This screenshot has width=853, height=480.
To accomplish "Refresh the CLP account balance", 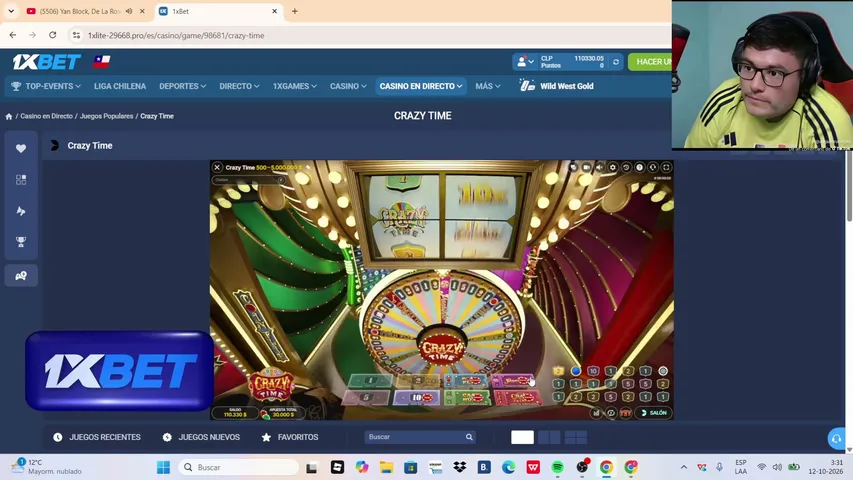I will tap(616, 62).
